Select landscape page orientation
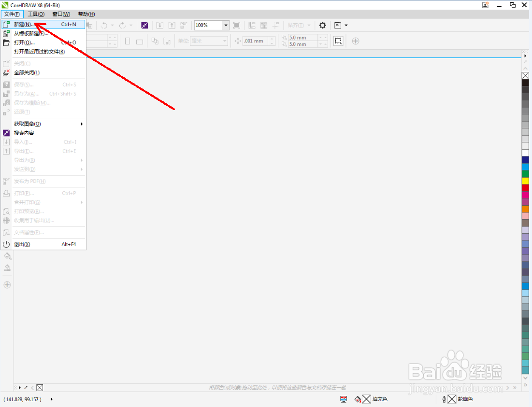The image size is (532, 407). click(140, 42)
